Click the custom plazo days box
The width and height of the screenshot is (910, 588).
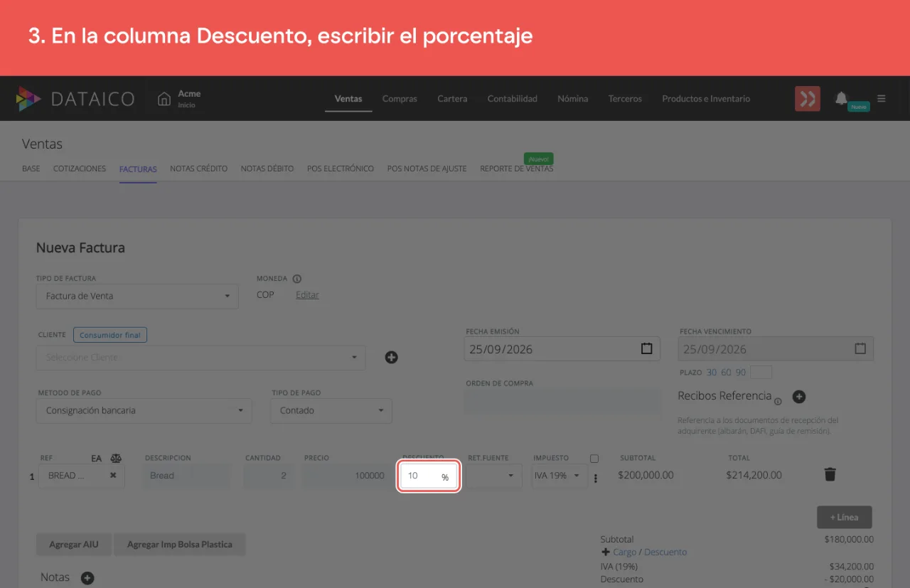[x=761, y=373]
